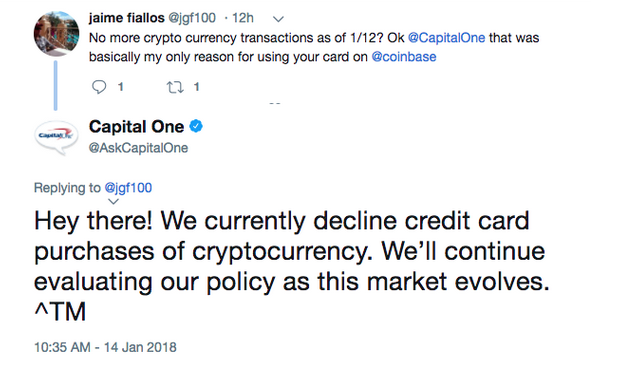Open the @coinbase mention link
Image resolution: width=639 pixels, height=384 pixels.
click(403, 57)
